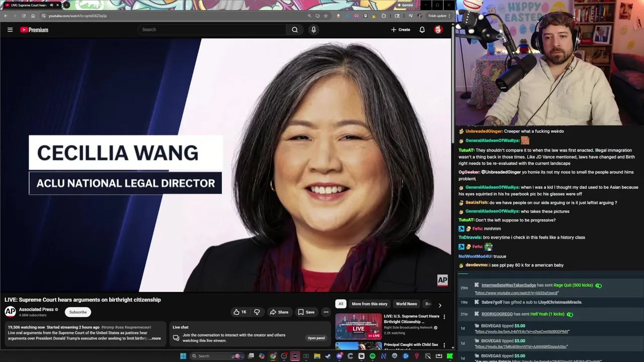Screen dimensions: 644x362
Task: Reload the browser page
Action: pos(24,16)
